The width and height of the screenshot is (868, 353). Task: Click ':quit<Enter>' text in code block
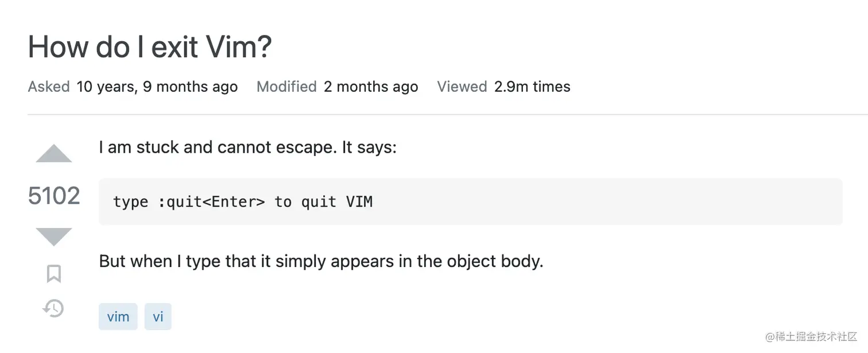(212, 202)
